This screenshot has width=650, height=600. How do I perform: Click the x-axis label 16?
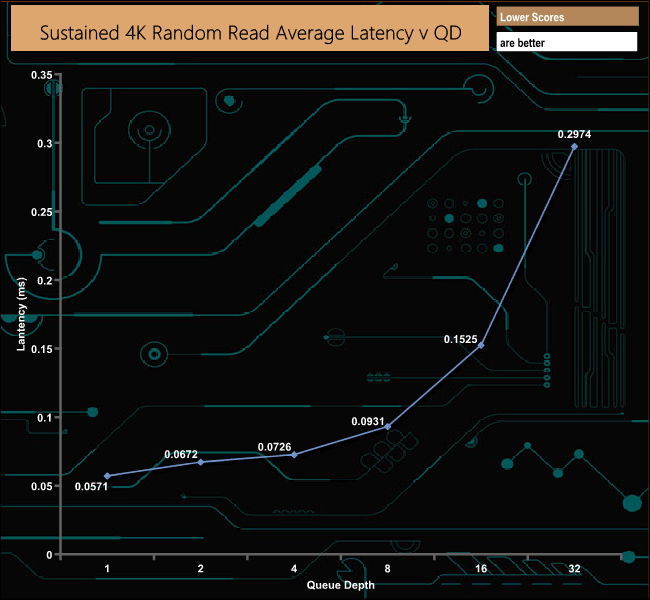[x=481, y=568]
